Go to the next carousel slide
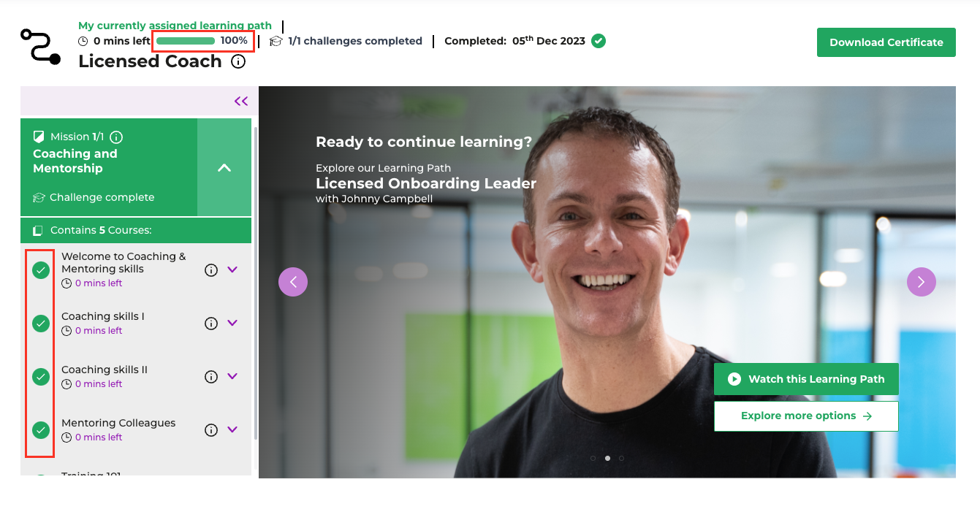 pyautogui.click(x=922, y=282)
